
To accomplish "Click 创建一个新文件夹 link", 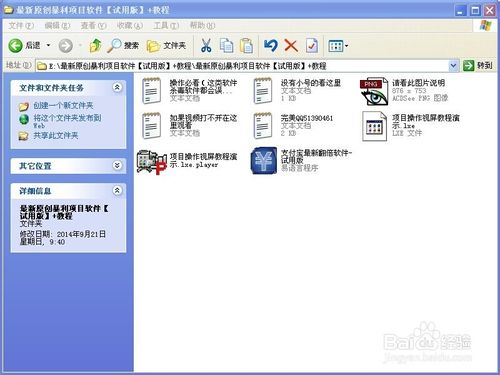I will click(x=63, y=106).
